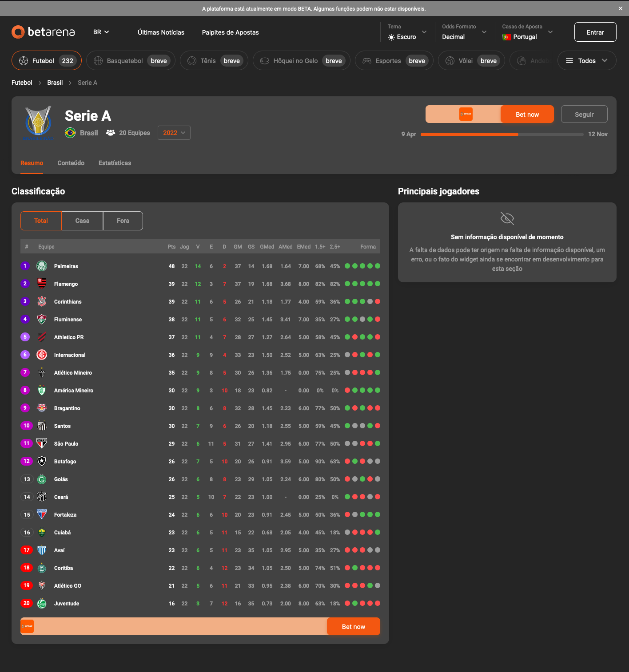
Task: Switch to the Fora standings view
Action: (x=123, y=221)
